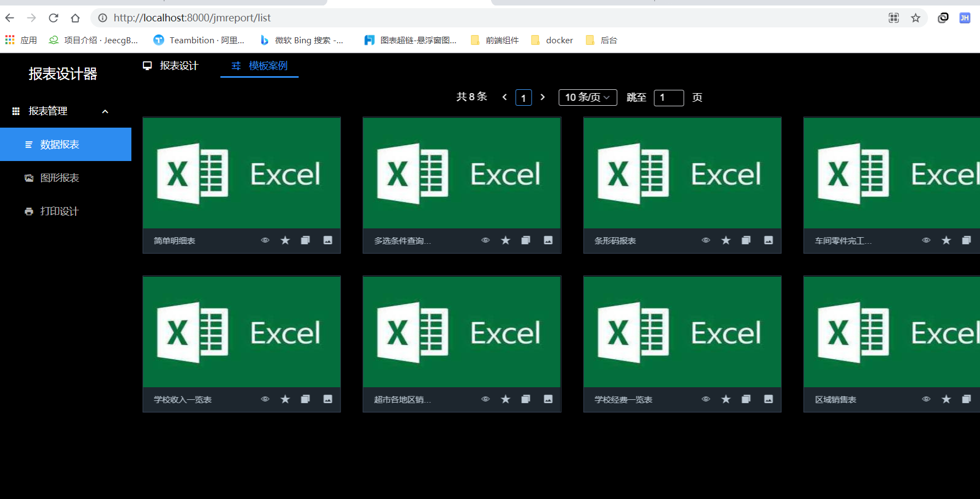Focus the 跳至 page number field
Image resolution: width=980 pixels, height=499 pixels.
[x=668, y=97]
